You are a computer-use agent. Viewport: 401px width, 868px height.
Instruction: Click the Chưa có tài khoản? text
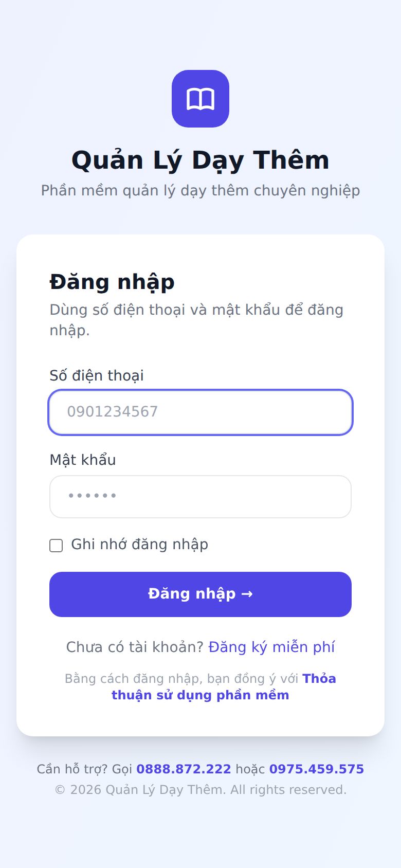[x=135, y=647]
